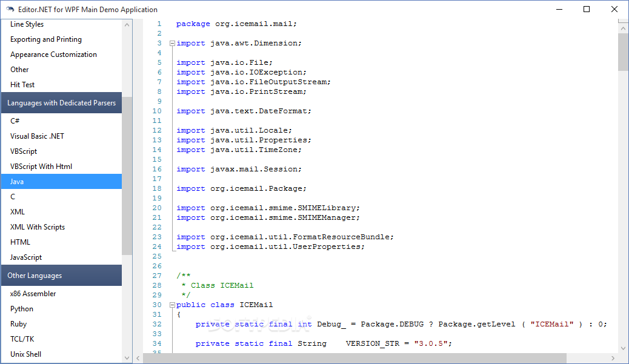This screenshot has height=364, width=629.
Task: Click line number 34 in gutter
Action: pyautogui.click(x=157, y=343)
